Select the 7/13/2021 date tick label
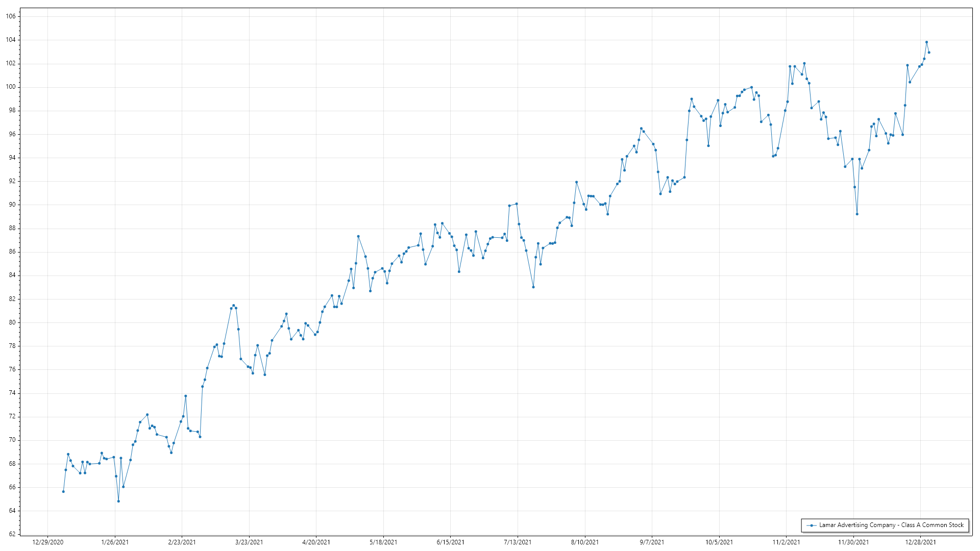 tap(518, 542)
